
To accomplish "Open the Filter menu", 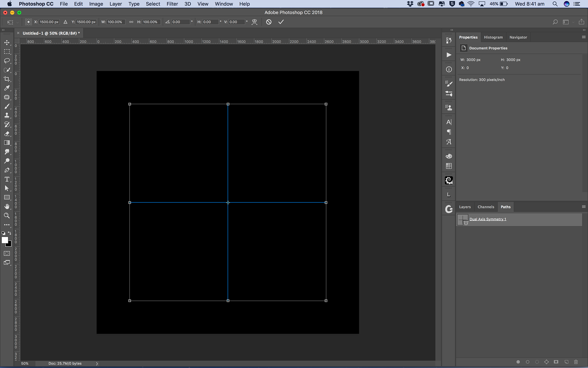I will click(x=172, y=4).
